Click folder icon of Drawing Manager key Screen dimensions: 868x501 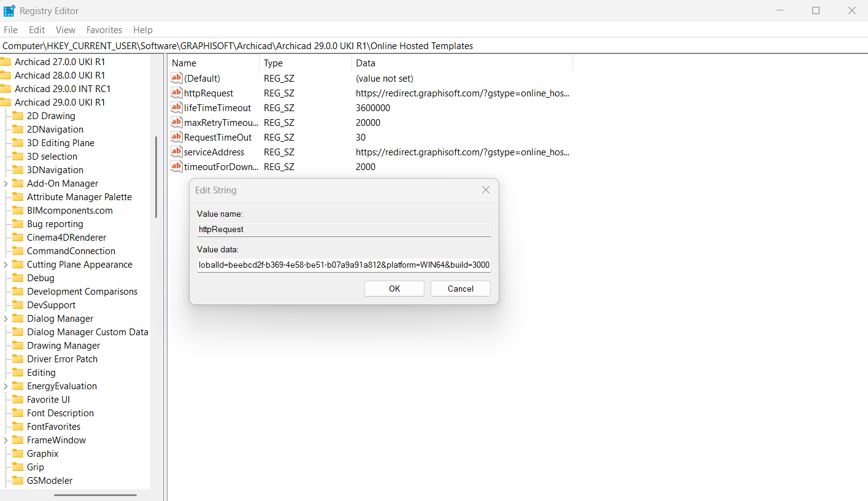pyautogui.click(x=18, y=345)
